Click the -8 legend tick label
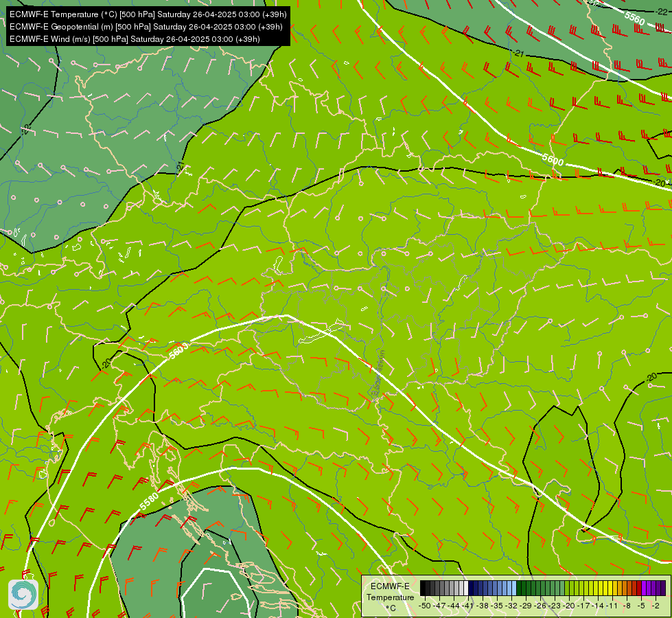This screenshot has height=618, width=672. [x=627, y=606]
